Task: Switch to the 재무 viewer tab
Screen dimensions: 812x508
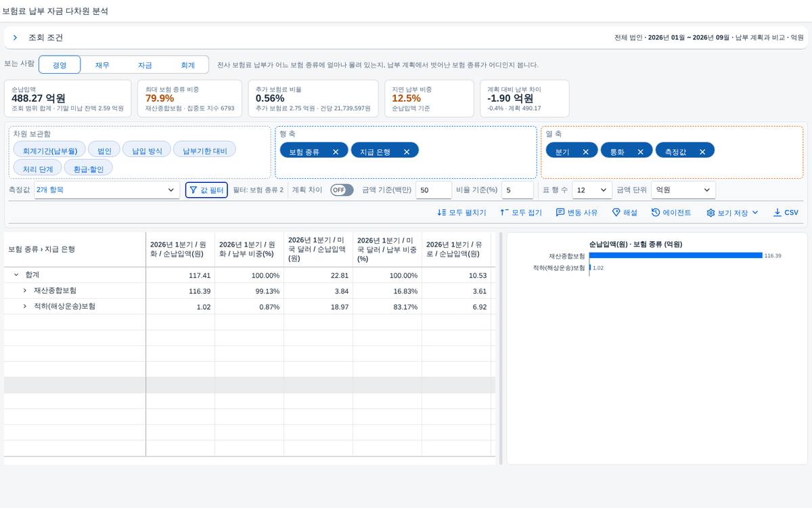Action: pyautogui.click(x=102, y=65)
